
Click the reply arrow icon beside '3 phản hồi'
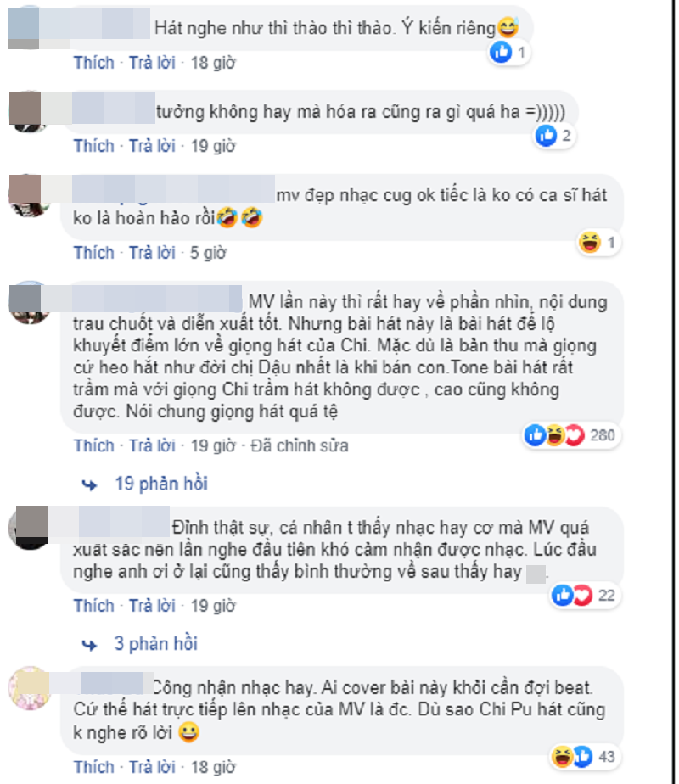89,645
